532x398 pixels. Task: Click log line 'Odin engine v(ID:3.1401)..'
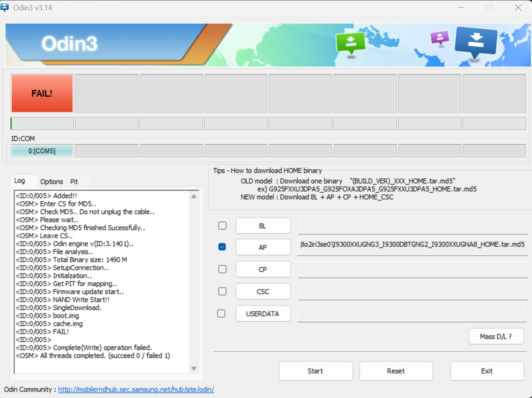(75, 243)
